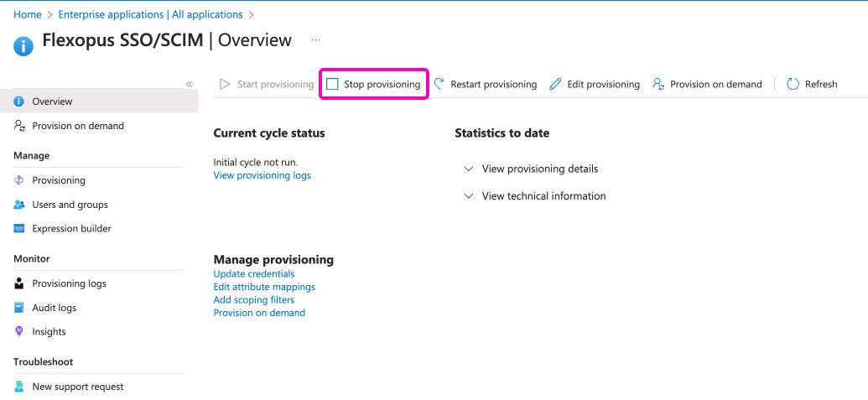868x400 pixels.
Task: Open the Update credentials link
Action: coord(253,273)
